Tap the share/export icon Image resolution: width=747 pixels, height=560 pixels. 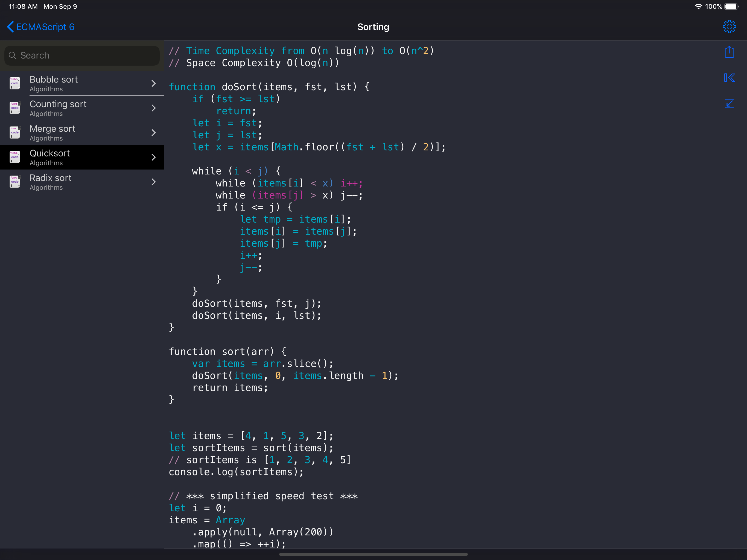click(729, 52)
